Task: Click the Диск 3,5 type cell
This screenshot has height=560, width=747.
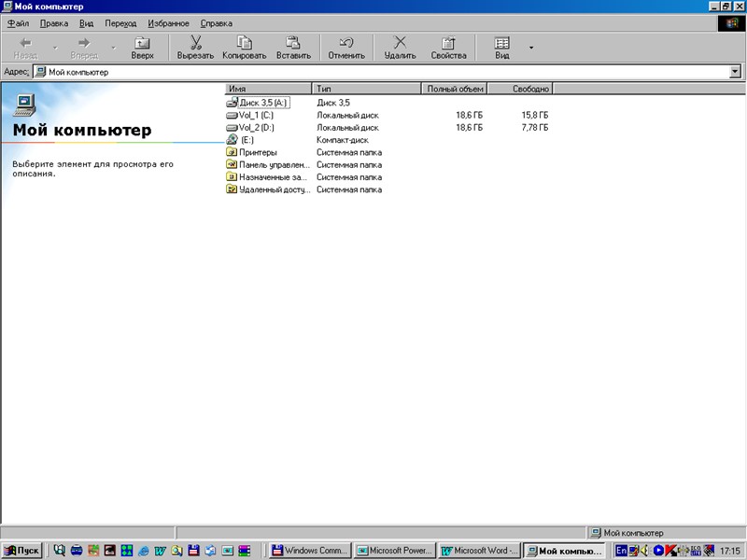Action: (333, 103)
